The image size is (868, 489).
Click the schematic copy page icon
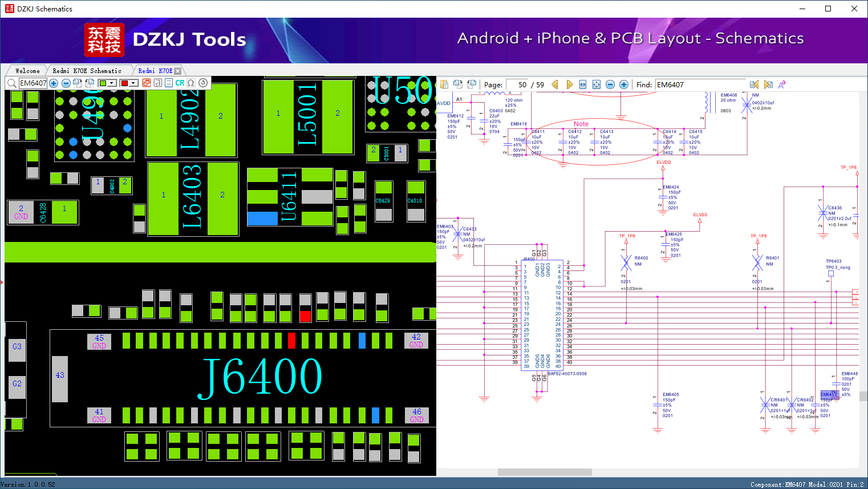tap(444, 84)
